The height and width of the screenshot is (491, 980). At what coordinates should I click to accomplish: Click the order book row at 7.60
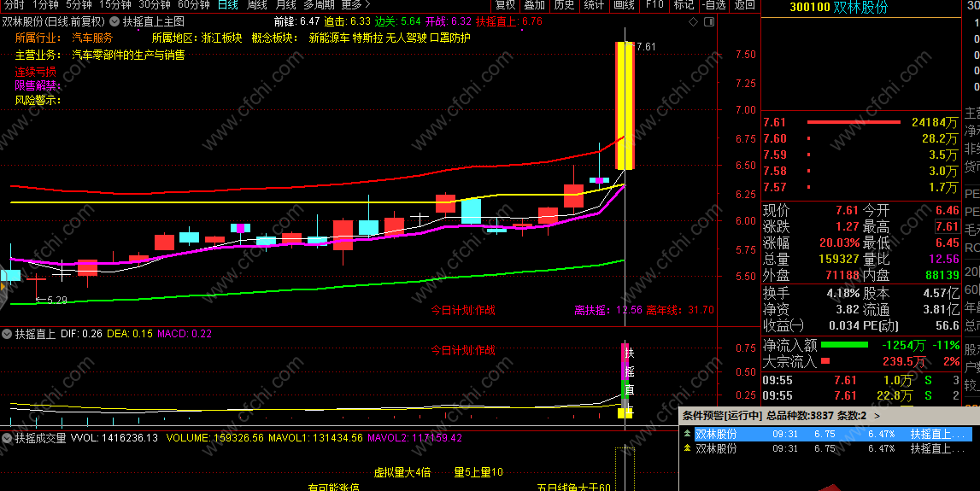861,138
